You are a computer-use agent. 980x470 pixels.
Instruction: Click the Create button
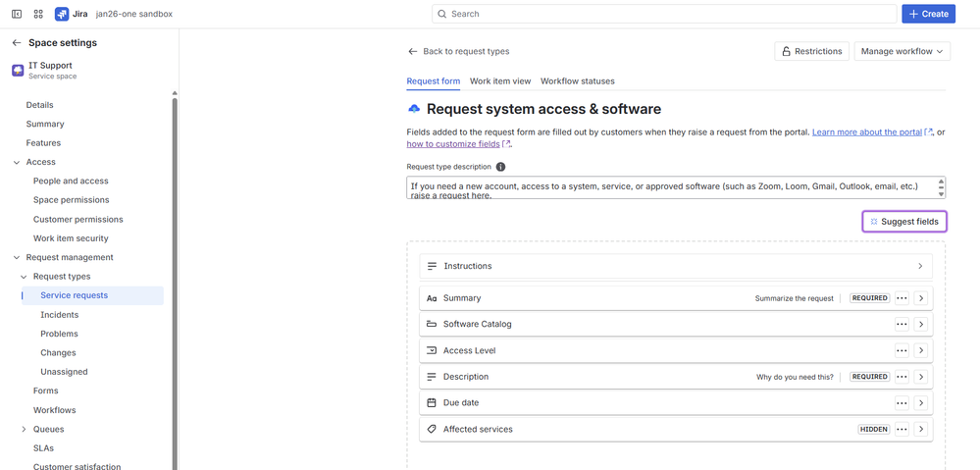[928, 14]
